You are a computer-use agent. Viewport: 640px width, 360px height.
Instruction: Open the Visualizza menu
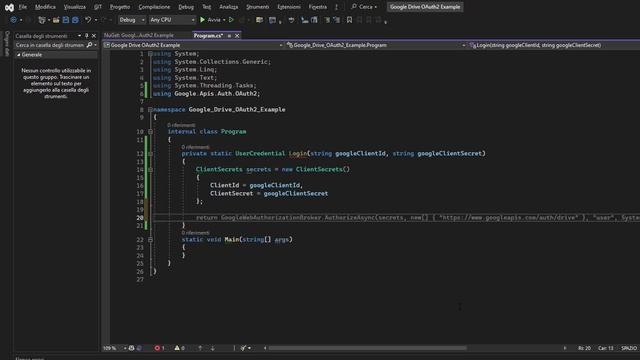(x=75, y=7)
